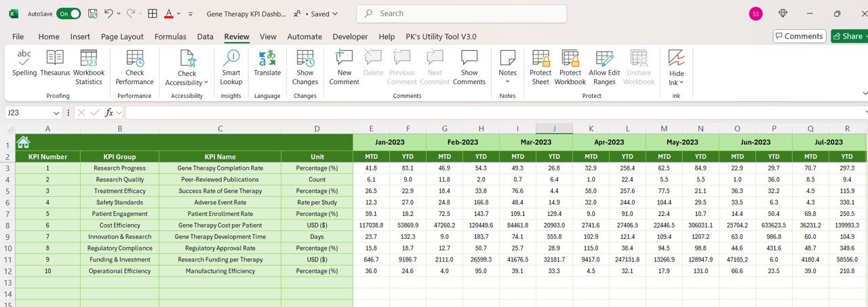Click the Excel app logo

(14, 14)
